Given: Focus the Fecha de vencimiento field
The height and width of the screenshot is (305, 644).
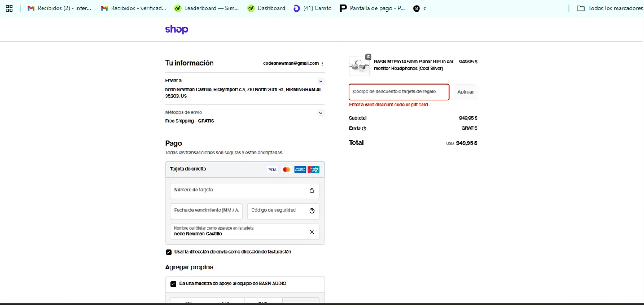Looking at the screenshot, I should coord(207,211).
